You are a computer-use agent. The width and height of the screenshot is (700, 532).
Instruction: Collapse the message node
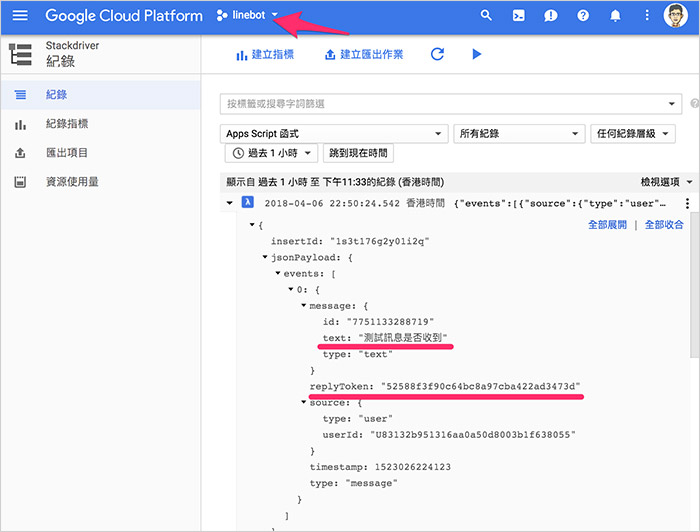point(304,305)
